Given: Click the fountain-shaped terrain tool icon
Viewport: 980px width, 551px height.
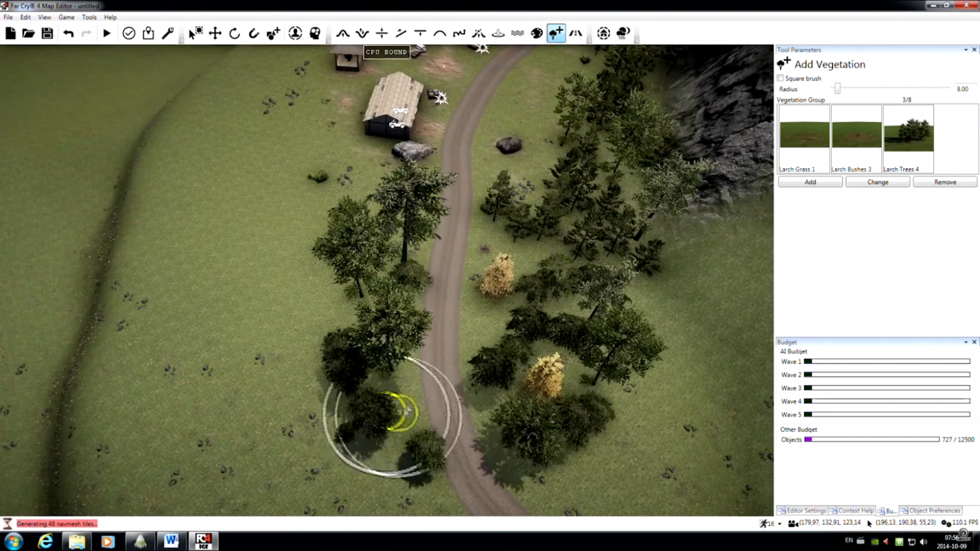Looking at the screenshot, I should click(498, 33).
